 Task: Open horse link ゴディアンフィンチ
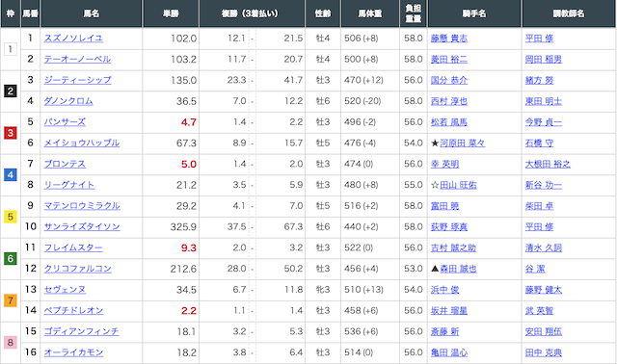pos(81,331)
